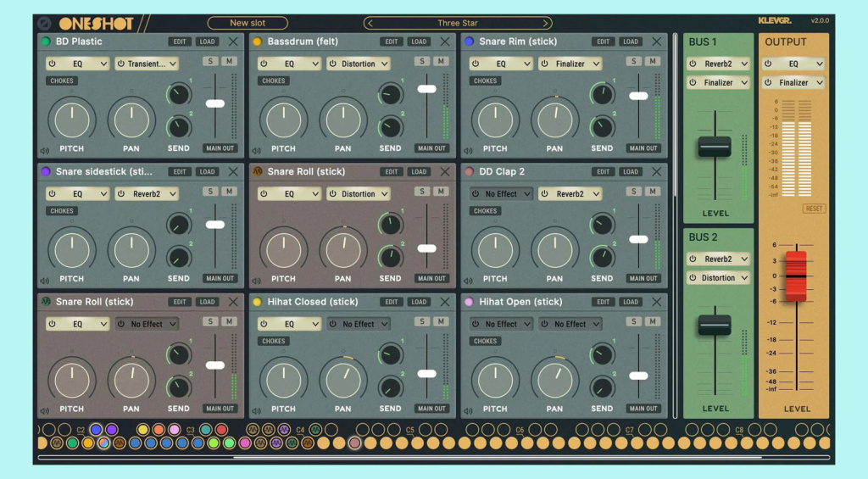Click waveform icon next to Snare Roll (stick) brown slot

click(x=258, y=171)
